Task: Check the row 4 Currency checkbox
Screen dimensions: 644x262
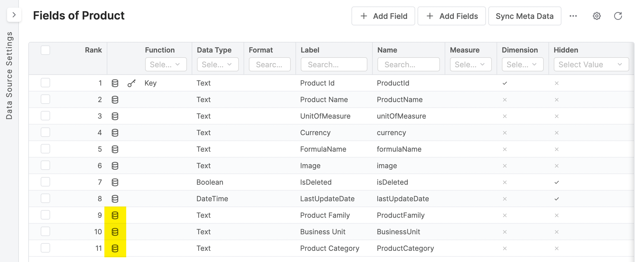Action: tap(45, 132)
